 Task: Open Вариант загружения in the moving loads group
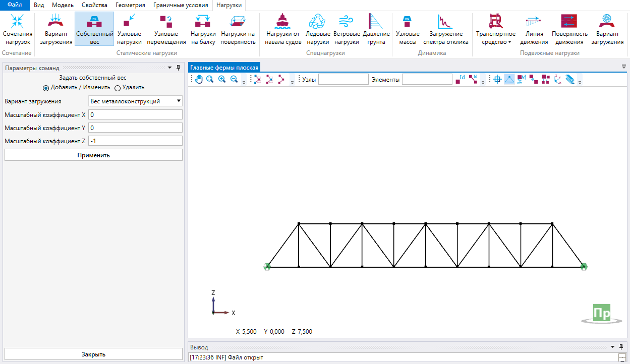(607, 29)
